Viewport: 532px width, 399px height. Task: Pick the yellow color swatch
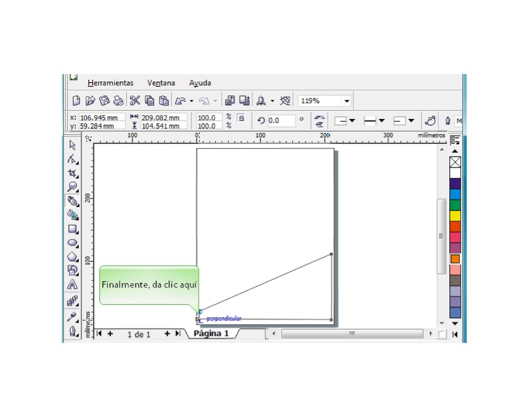click(x=455, y=216)
